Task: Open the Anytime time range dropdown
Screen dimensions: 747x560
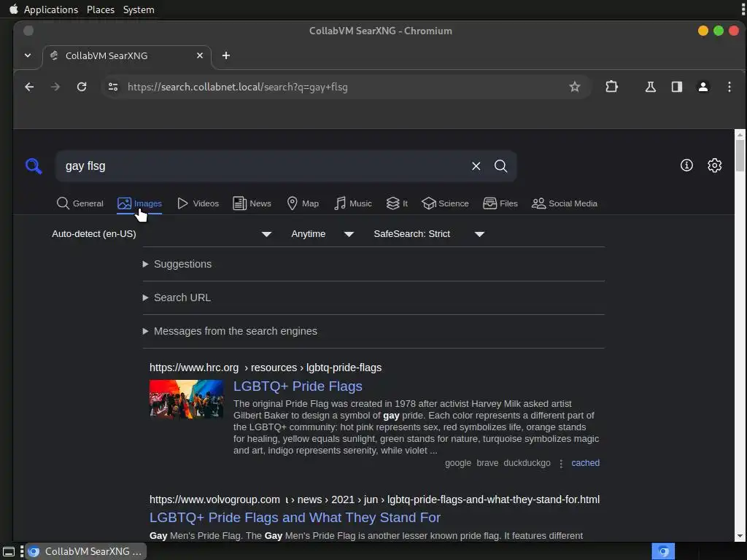Action: click(322, 234)
